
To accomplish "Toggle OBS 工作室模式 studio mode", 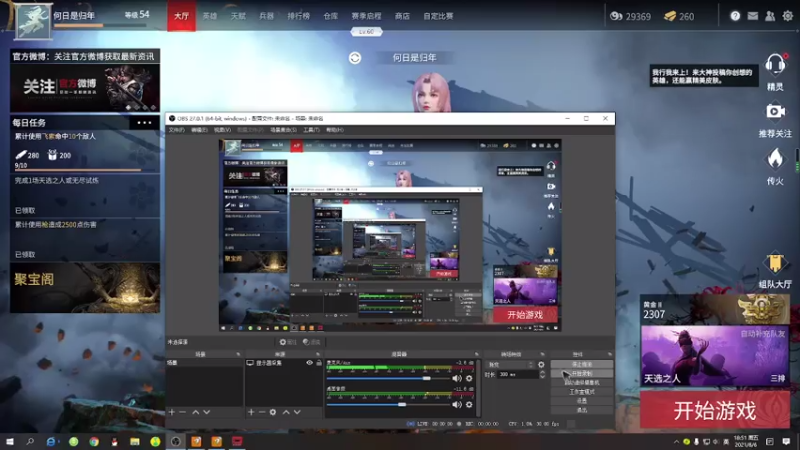I will 582,392.
